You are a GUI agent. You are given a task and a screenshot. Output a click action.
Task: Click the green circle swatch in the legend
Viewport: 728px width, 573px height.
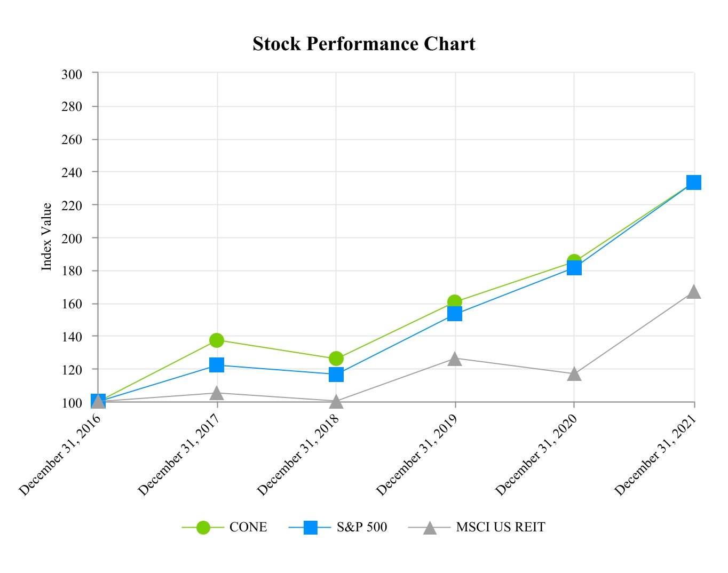pos(203,528)
